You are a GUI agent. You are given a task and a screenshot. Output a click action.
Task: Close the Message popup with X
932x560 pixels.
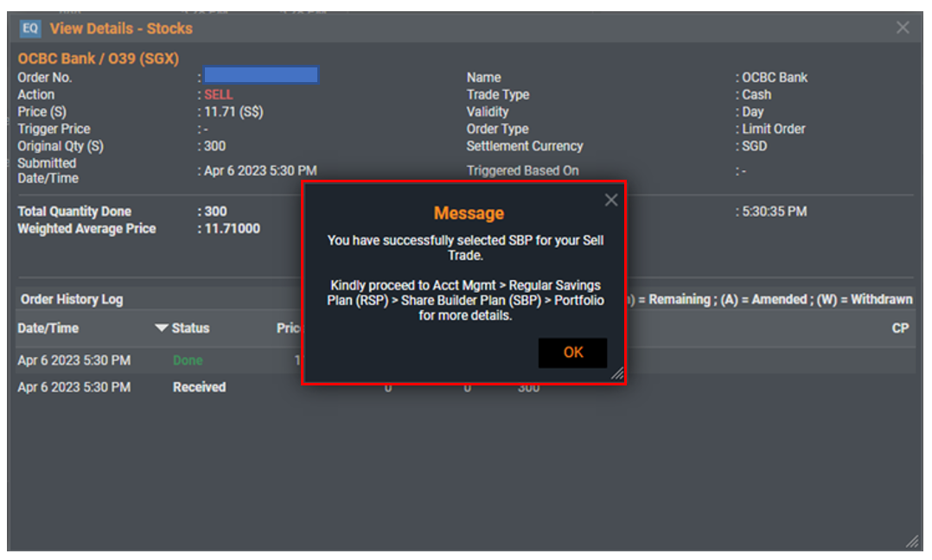611,200
